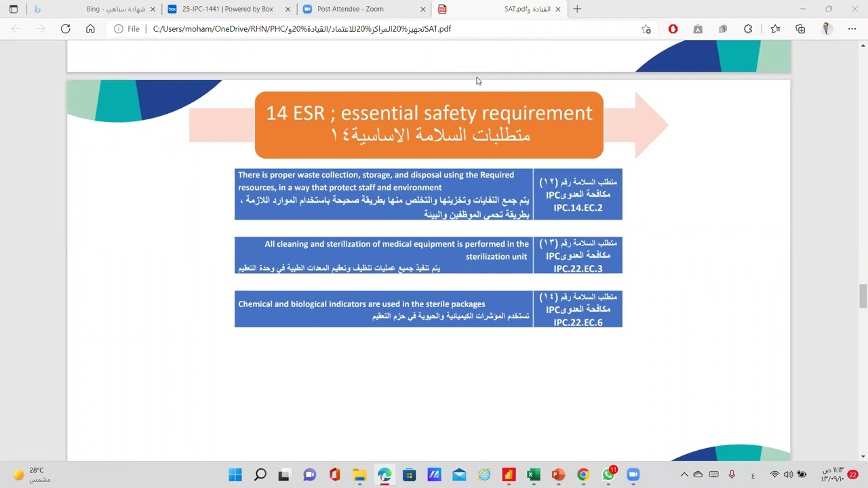Click the '14 ESR ; essential safety requirement' heading
This screenshot has width=868, height=488.
pyautogui.click(x=429, y=113)
